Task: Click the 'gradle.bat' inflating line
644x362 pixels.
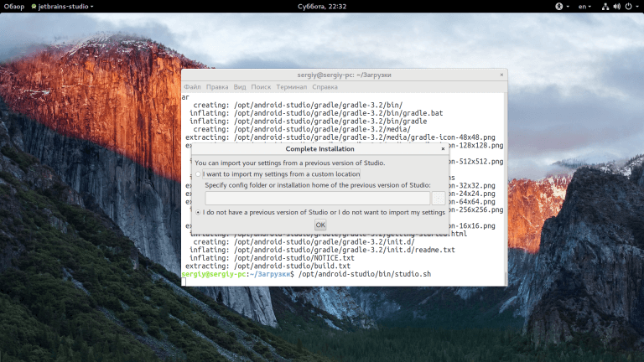Action: pyautogui.click(x=316, y=113)
